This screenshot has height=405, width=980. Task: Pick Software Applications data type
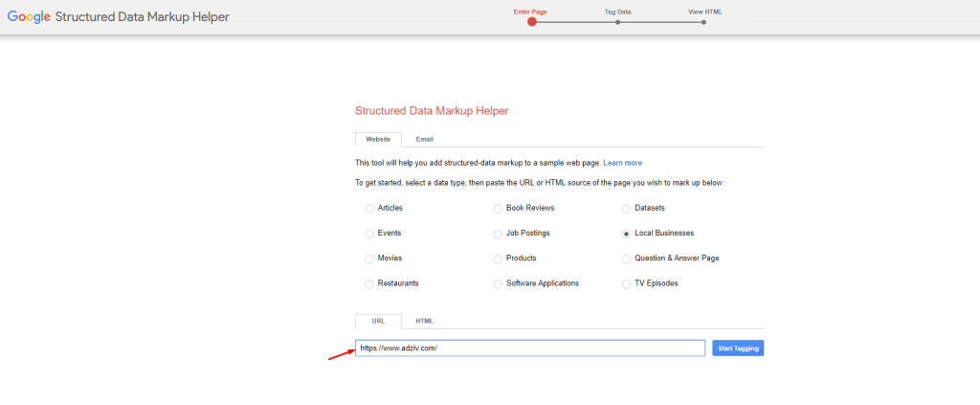click(498, 283)
